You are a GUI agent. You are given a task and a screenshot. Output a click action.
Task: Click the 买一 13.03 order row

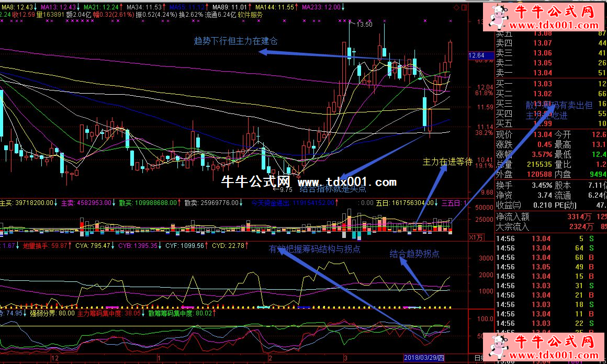(551, 84)
